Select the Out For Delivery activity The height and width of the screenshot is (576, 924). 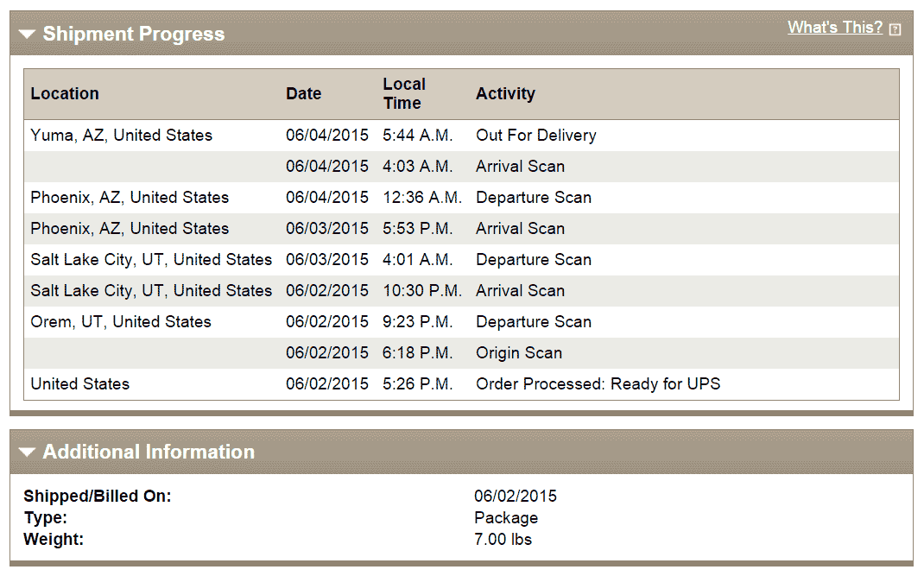pos(535,136)
